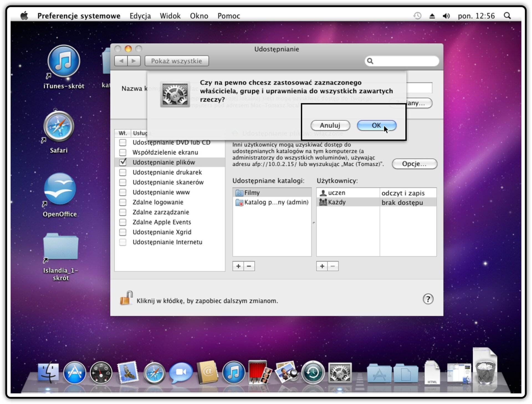Image resolution: width=532 pixels, height=404 pixels.
Task: Open Documents folder stack in Dock
Action: click(x=406, y=373)
